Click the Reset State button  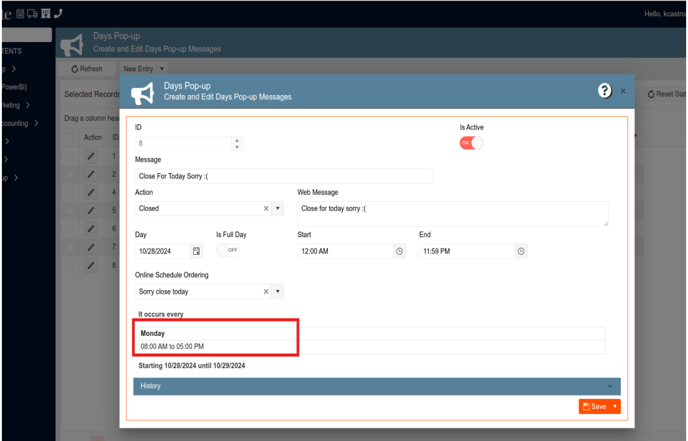point(666,94)
